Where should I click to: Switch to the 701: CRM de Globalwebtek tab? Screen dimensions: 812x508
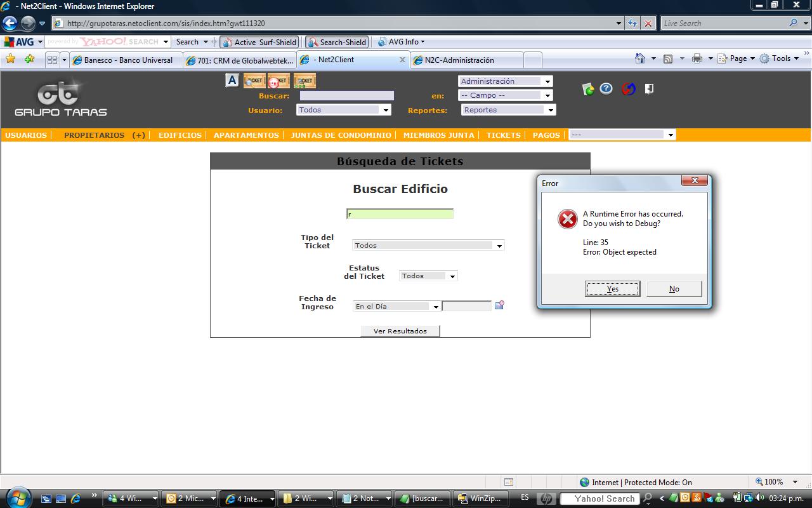(x=240, y=60)
